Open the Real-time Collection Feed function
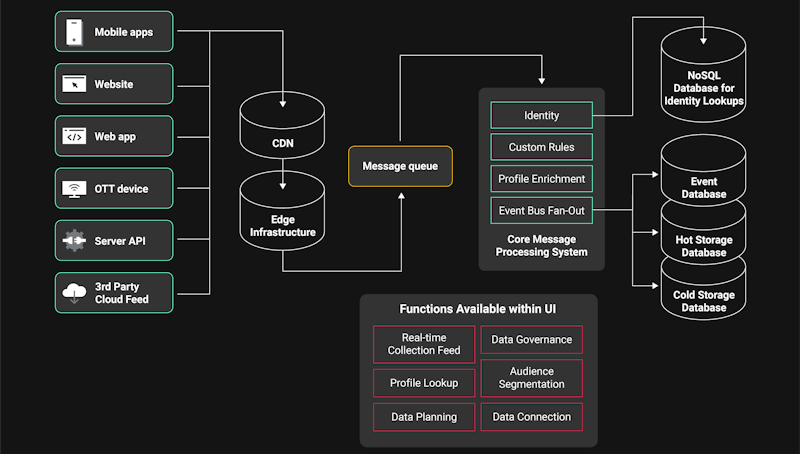 coord(424,344)
